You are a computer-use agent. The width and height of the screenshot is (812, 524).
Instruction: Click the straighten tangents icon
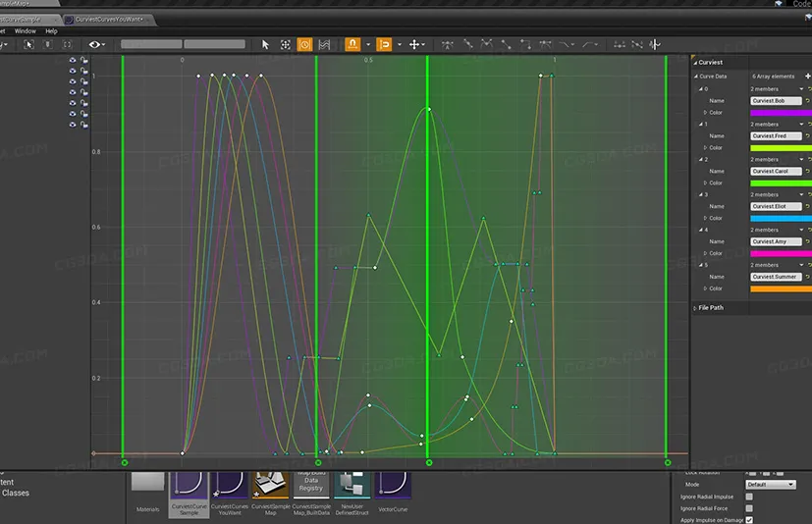[x=637, y=44]
